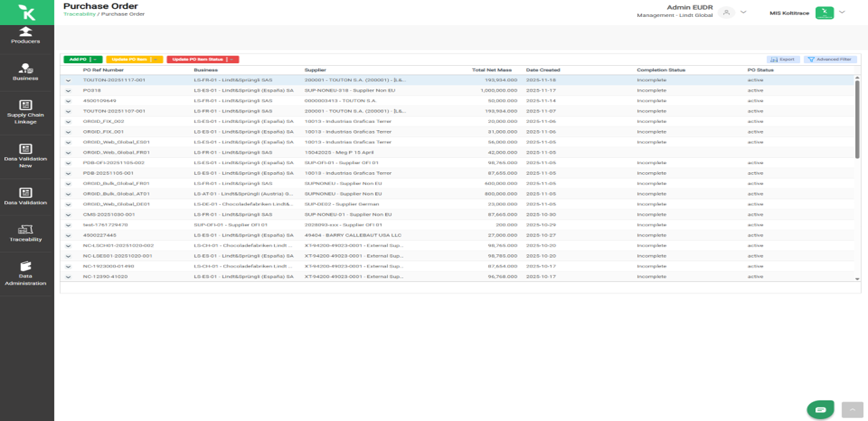This screenshot has height=421, width=868.
Task: Open the Data Validation New sidebar icon
Action: point(26,148)
